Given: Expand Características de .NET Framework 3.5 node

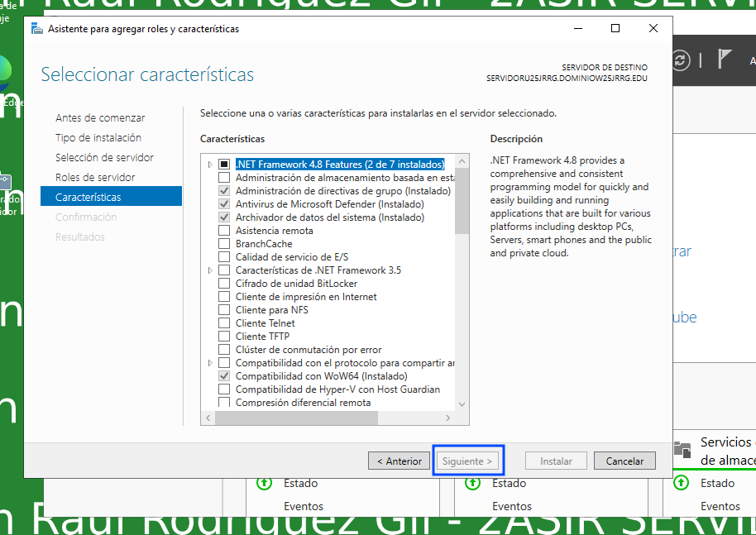Looking at the screenshot, I should coord(210,270).
